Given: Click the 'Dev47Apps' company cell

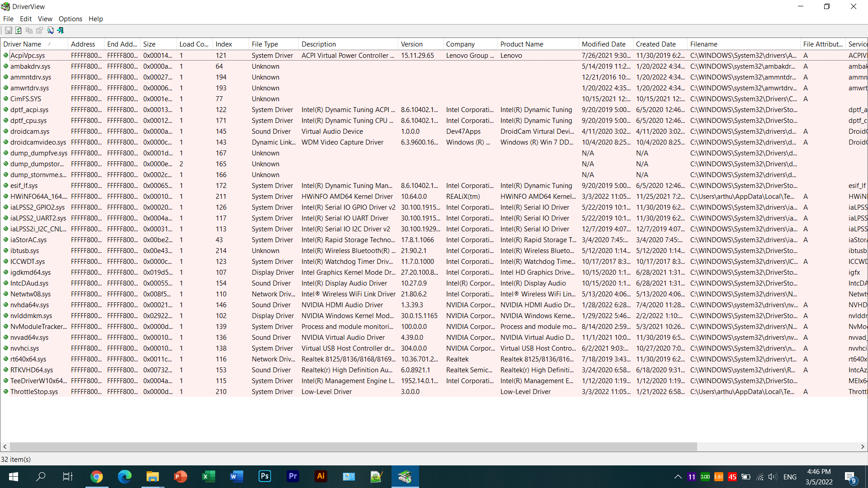Looking at the screenshot, I should 463,131.
